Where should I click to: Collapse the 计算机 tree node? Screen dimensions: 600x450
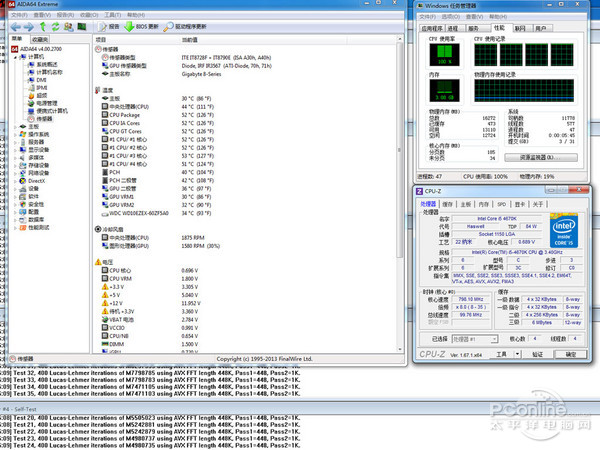tap(15, 57)
